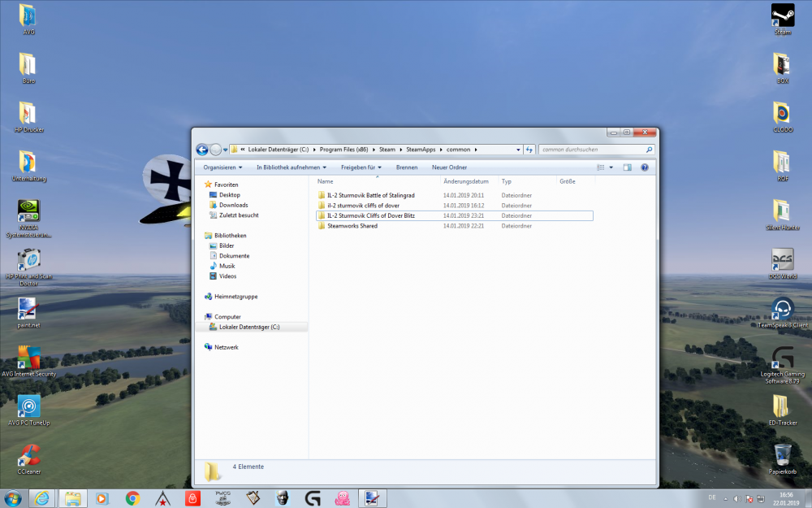Select paint.net desktop shortcut
The height and width of the screenshot is (508, 812).
click(x=28, y=313)
